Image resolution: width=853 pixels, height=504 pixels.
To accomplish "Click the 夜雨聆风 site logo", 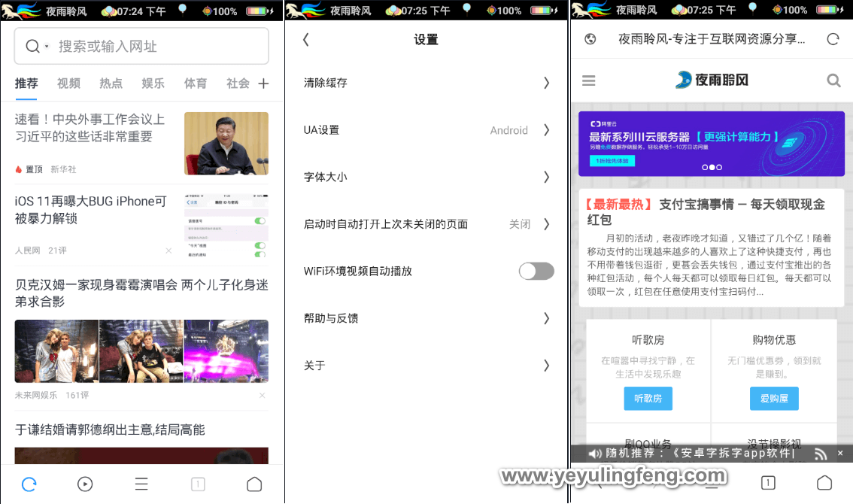I will tap(712, 80).
